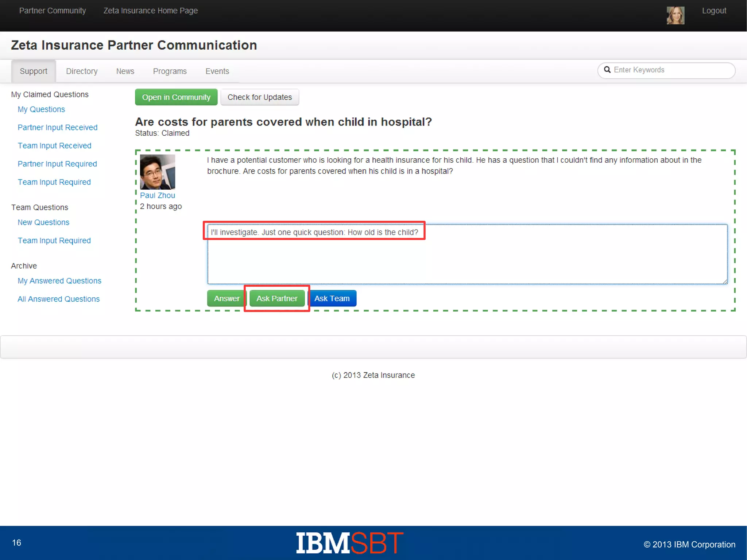Click the page title 'Zeta Insurance Partner Communication'
Screen dimensions: 747x560
tap(134, 45)
